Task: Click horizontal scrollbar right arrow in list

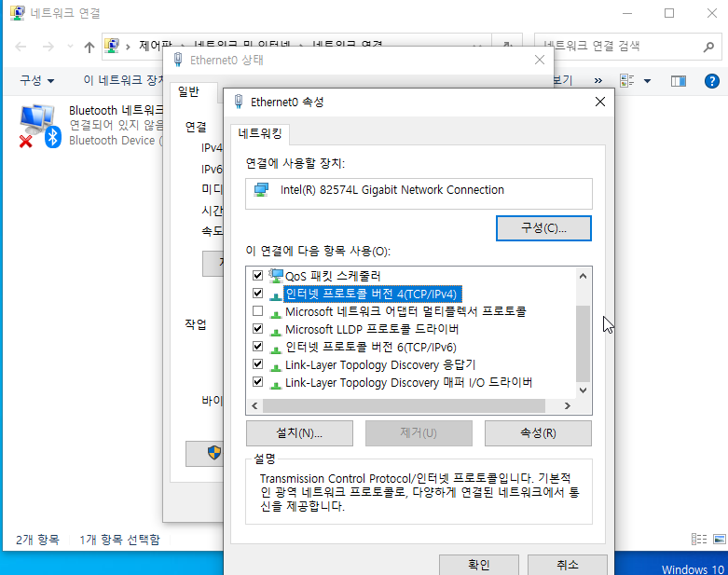Action: [x=567, y=405]
